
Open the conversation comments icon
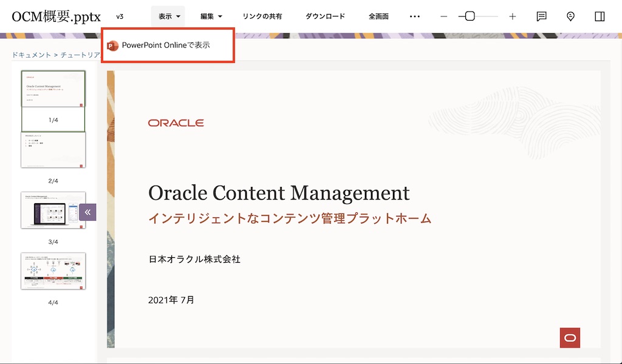tap(541, 16)
